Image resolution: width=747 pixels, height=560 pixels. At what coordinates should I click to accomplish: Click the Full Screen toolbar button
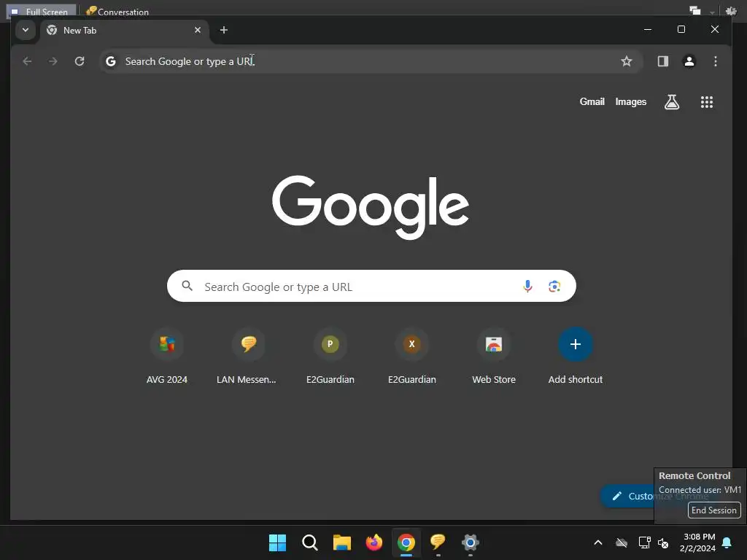[41, 12]
